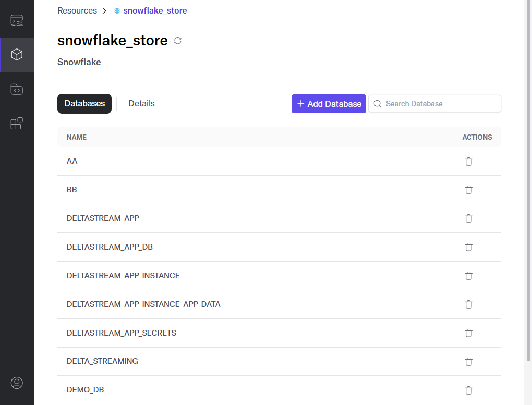Delete the DELTASTREAM_APP database

point(468,218)
